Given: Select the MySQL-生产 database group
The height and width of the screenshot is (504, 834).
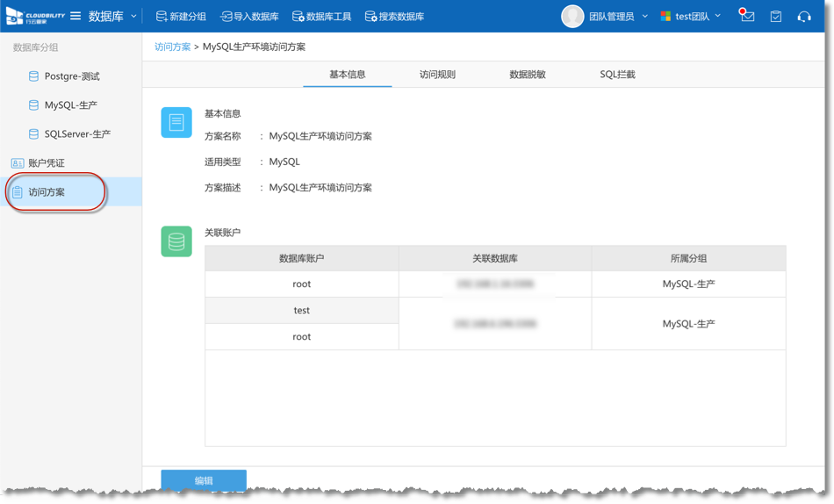Looking at the screenshot, I should (x=70, y=105).
